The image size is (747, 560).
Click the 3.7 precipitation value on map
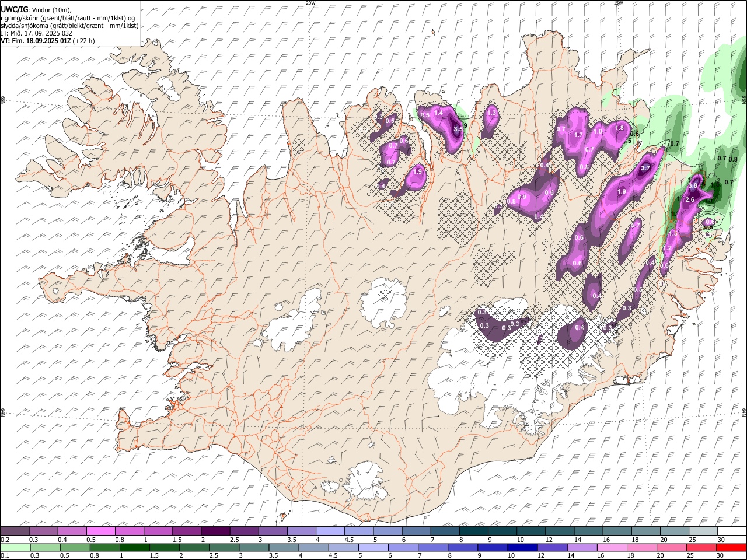(645, 168)
